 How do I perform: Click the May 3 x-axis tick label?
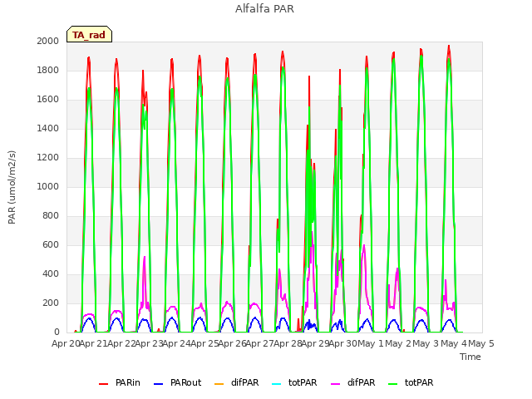(x=426, y=343)
